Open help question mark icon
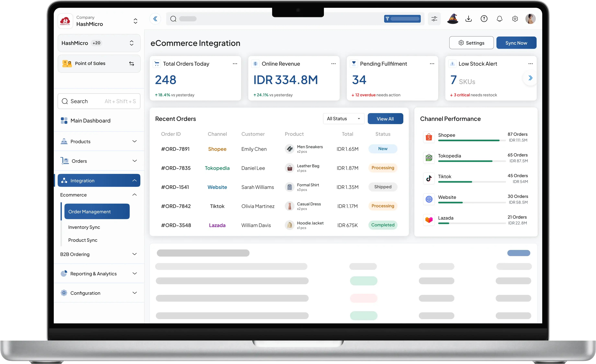 tap(484, 19)
